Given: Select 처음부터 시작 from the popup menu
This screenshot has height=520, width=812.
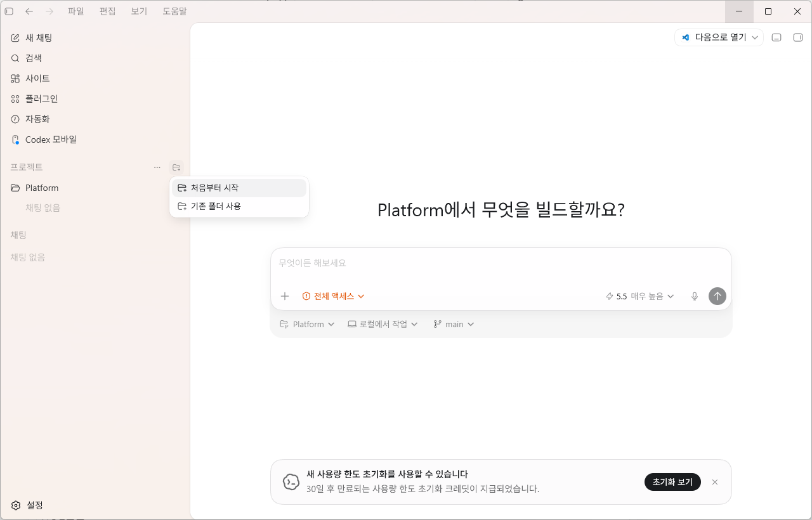Looking at the screenshot, I should coord(239,188).
